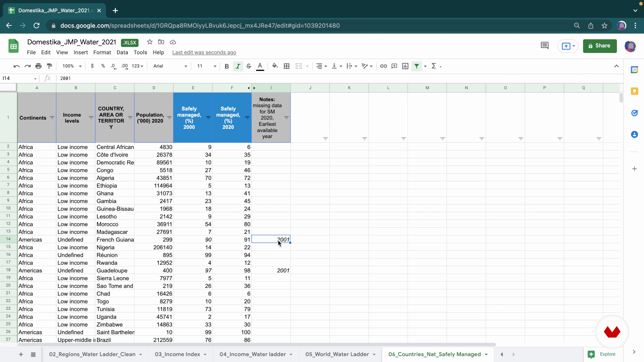Click the paint format roller icon
Image resolution: width=644 pixels, height=362 pixels.
point(49,66)
